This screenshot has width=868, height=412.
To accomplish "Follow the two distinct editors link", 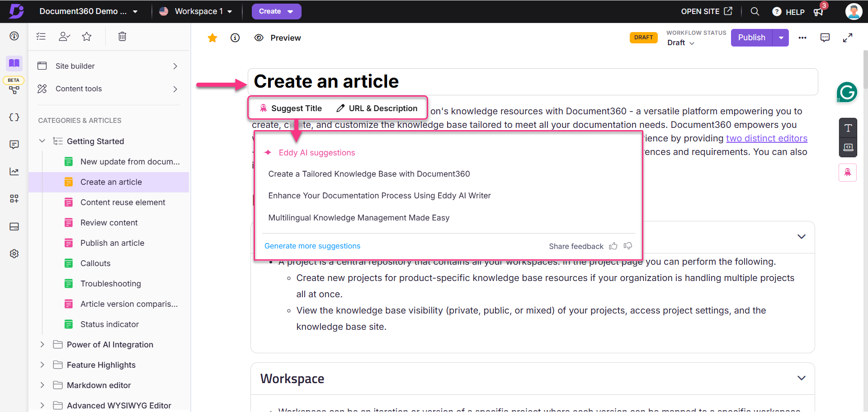I will (x=767, y=138).
